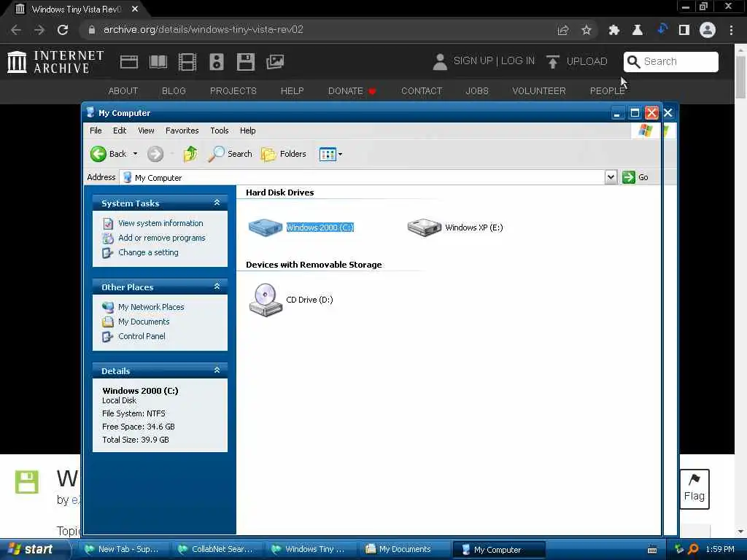
Task: Open Back history dropdown arrow
Action: tap(135, 154)
